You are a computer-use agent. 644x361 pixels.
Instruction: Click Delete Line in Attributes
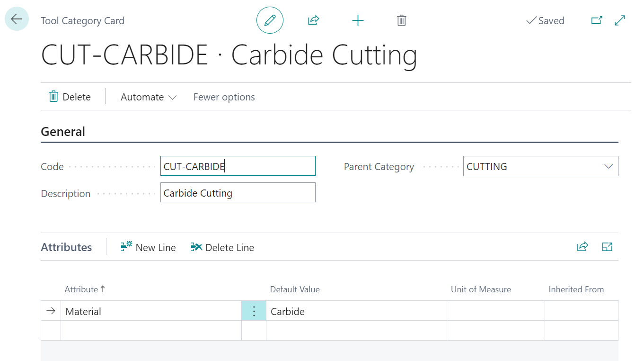[x=222, y=247]
